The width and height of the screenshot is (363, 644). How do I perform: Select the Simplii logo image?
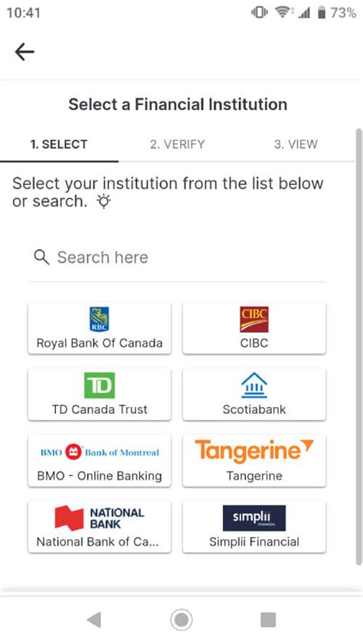[254, 518]
